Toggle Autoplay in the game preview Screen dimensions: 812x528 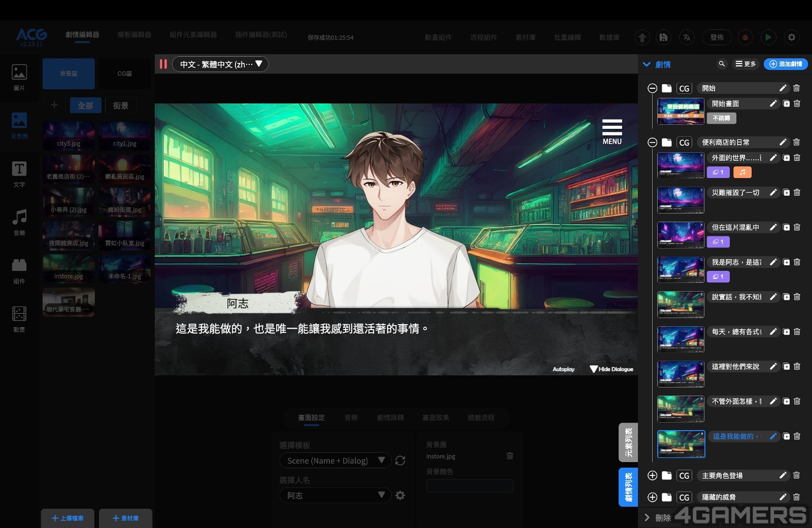pos(563,369)
